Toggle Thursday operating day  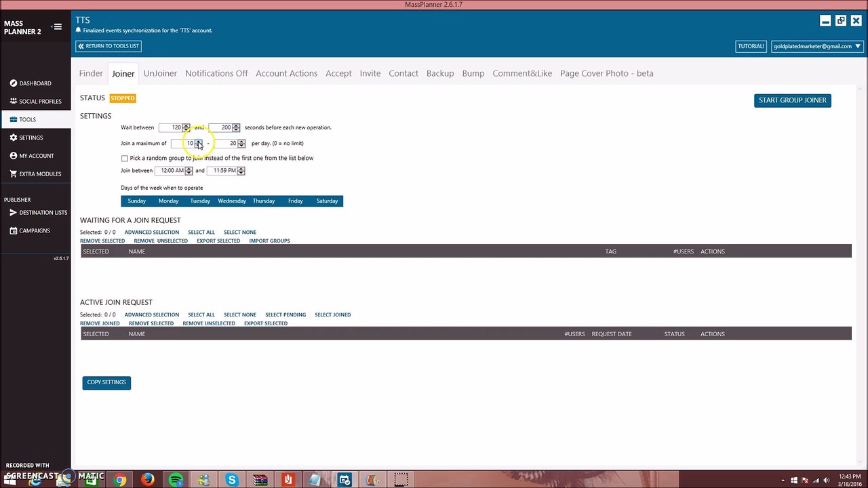pyautogui.click(x=264, y=201)
